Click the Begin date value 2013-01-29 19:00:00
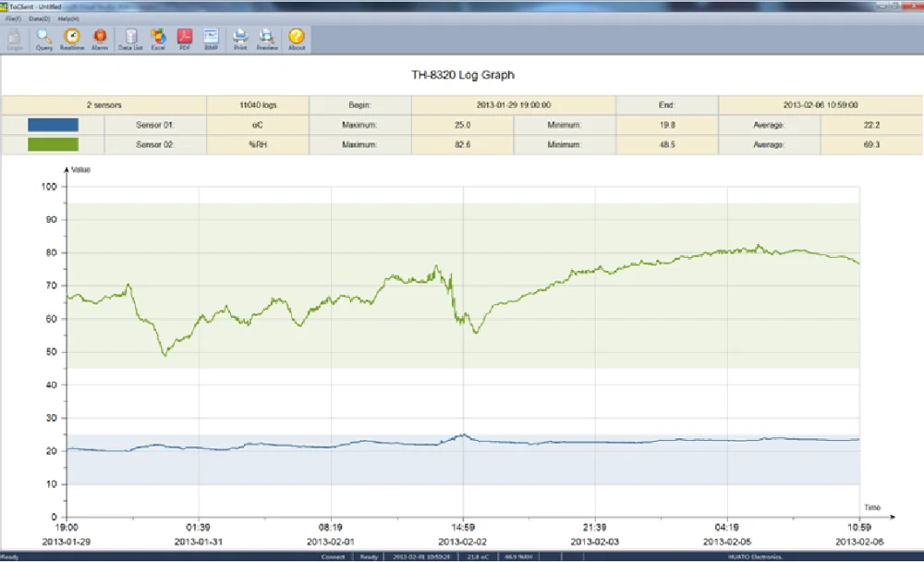The image size is (924, 562). coord(513,104)
